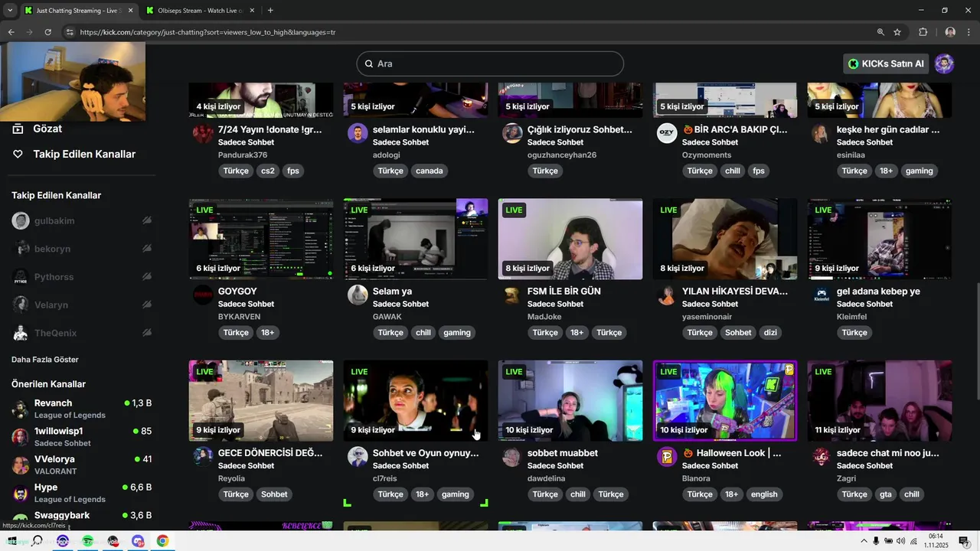Open the user profile avatar beside KICKs button
Screen dimensions: 980x551
tap(944, 64)
